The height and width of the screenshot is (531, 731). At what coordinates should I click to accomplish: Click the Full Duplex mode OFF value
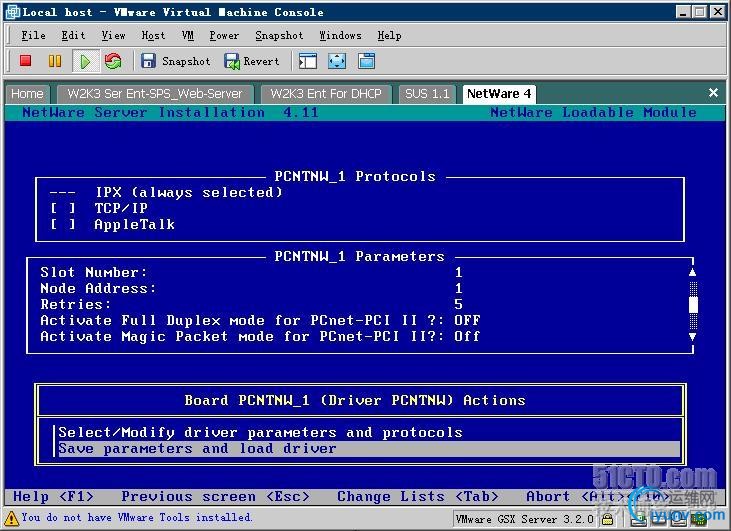pyautogui.click(x=467, y=320)
